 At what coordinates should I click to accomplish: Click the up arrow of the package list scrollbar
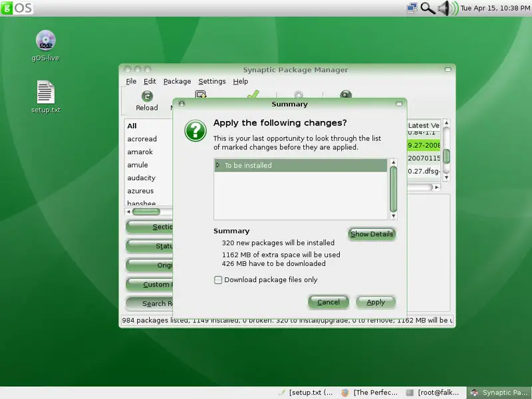pyautogui.click(x=446, y=122)
